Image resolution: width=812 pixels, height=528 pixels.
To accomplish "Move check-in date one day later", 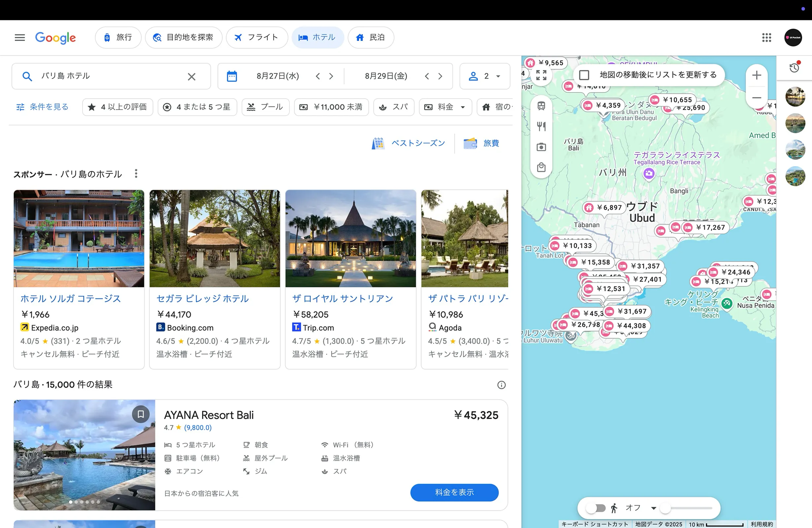I will 331,76.
